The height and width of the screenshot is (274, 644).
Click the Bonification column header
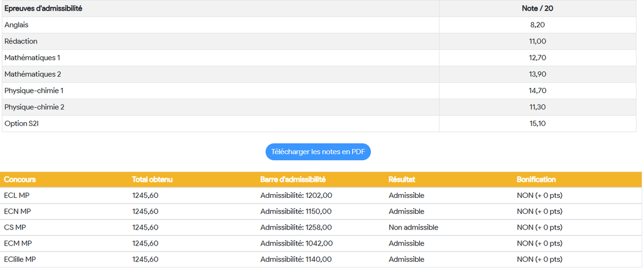click(536, 180)
